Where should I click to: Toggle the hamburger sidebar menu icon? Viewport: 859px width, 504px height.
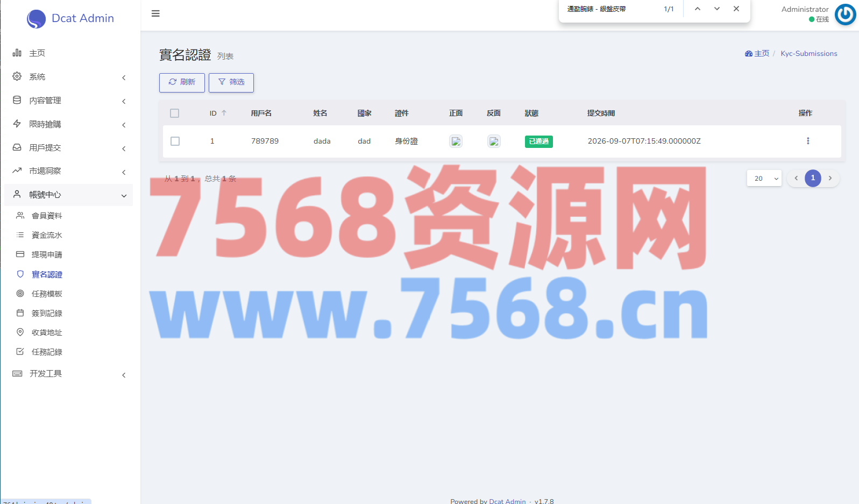[x=155, y=13]
